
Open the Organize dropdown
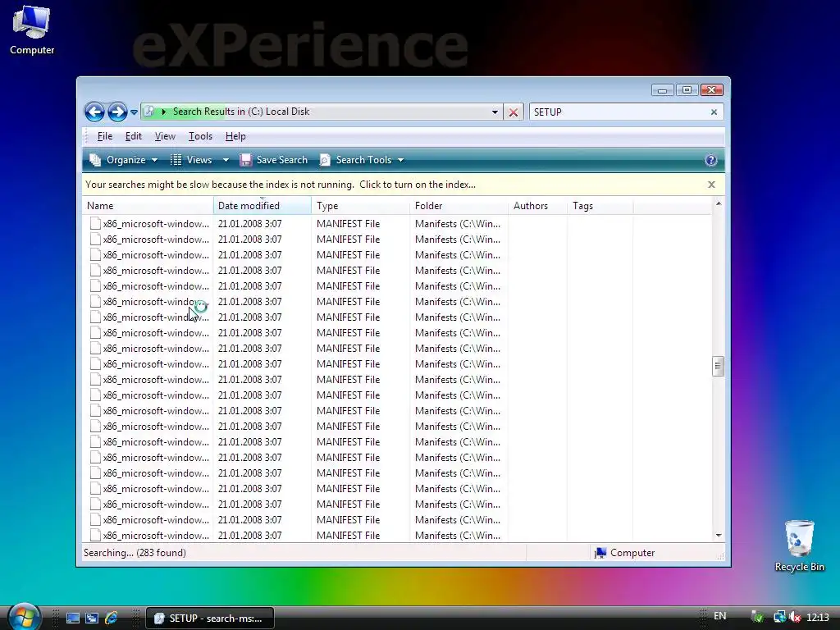[x=124, y=160]
